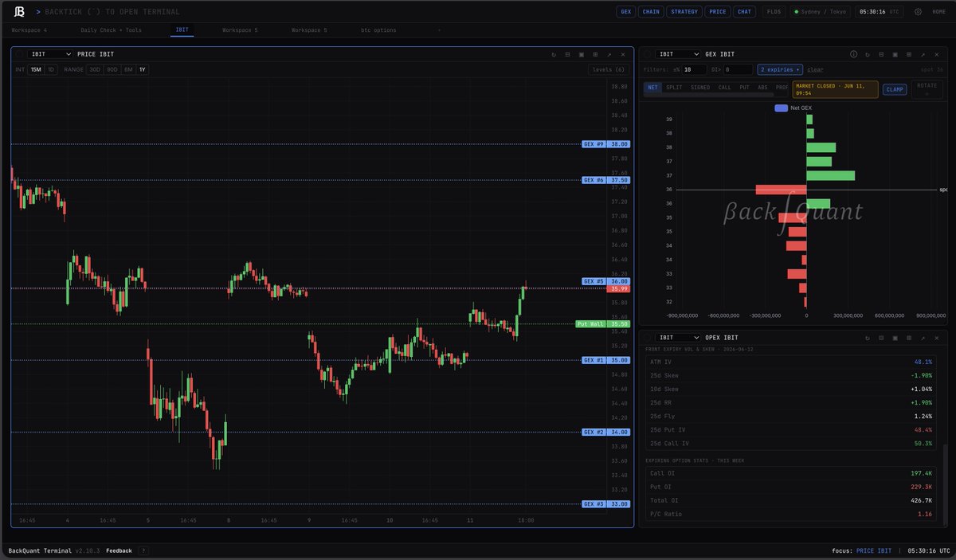956x560 pixels.
Task: Close the OPEX IBIT panel
Action: (937, 338)
